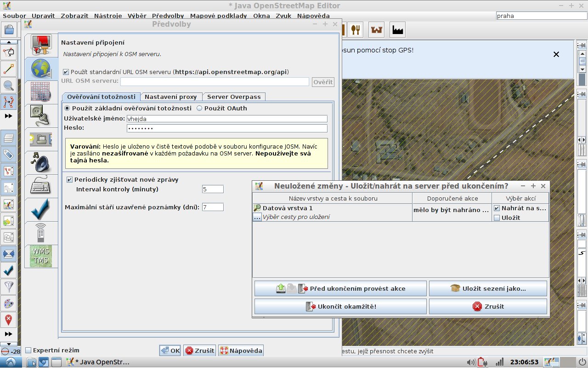The height and width of the screenshot is (368, 588).
Task: Open the Soubor menu
Action: click(x=14, y=16)
